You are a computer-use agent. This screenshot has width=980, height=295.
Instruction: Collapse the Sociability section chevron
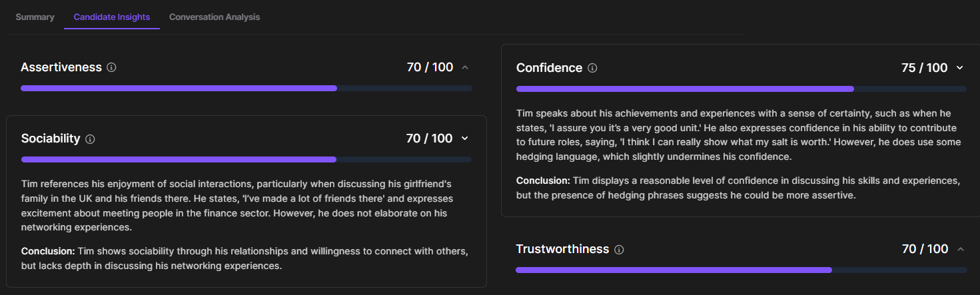click(465, 139)
